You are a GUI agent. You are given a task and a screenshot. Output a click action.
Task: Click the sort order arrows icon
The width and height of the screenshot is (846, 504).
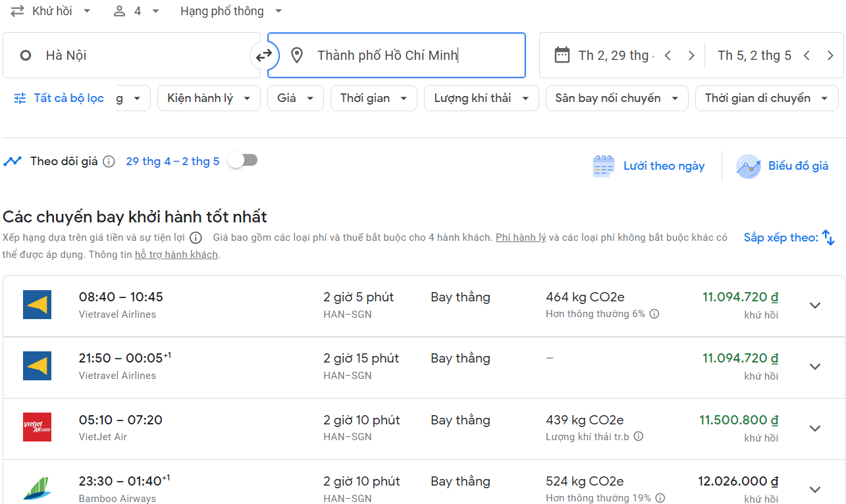point(828,238)
